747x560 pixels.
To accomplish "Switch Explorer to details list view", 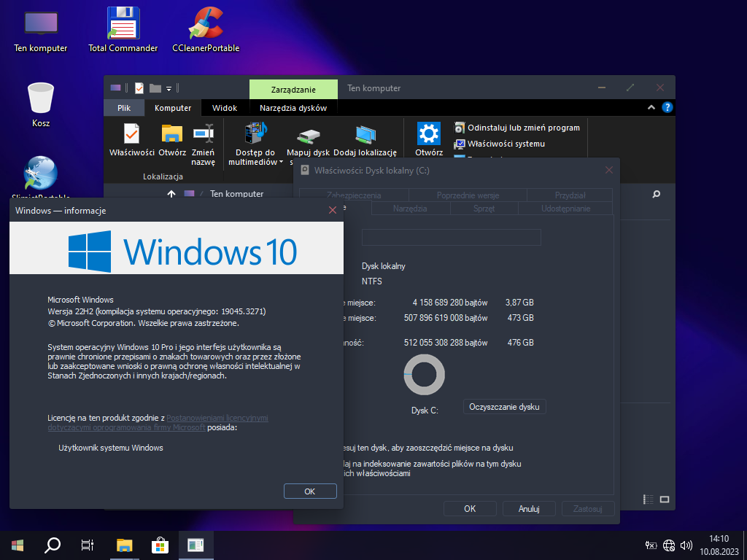I will tap(649, 499).
